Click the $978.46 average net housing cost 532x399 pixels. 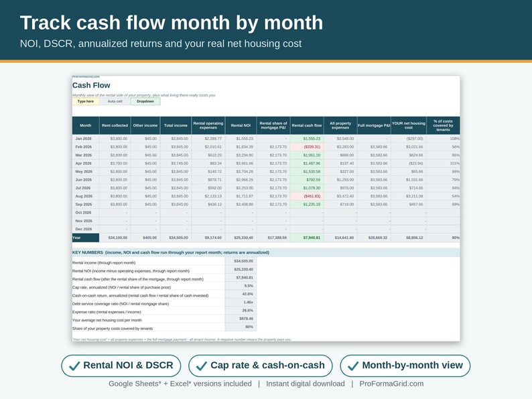(241, 319)
